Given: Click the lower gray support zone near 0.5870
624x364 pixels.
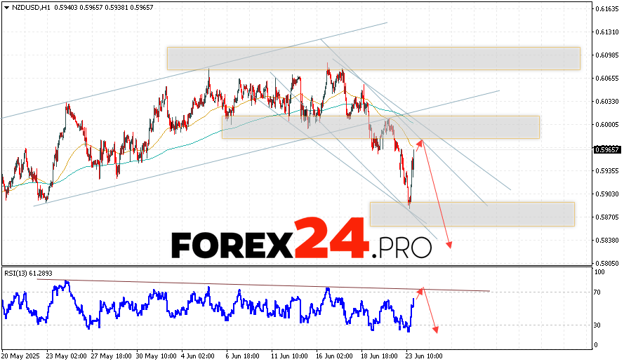Looking at the screenshot, I should point(472,214).
